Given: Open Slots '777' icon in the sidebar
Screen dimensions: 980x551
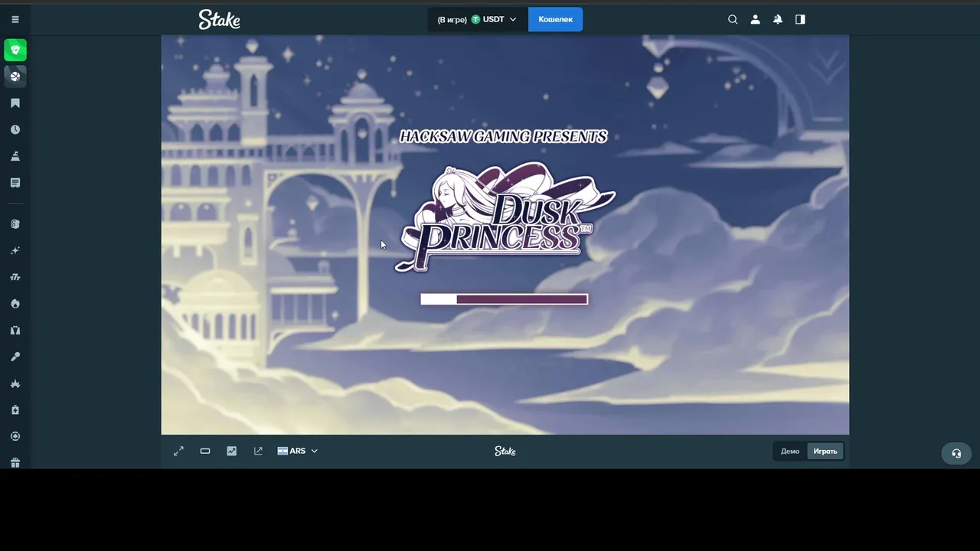Looking at the screenshot, I should pyautogui.click(x=15, y=277).
